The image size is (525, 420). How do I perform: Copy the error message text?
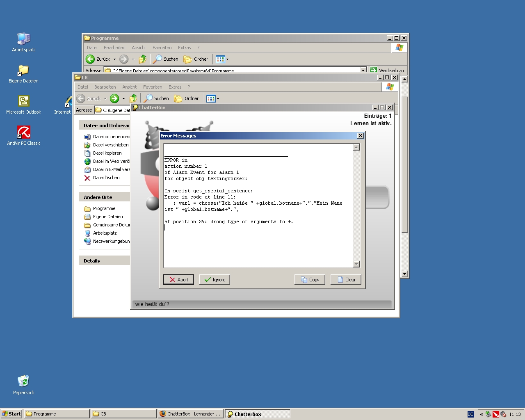[310, 280]
